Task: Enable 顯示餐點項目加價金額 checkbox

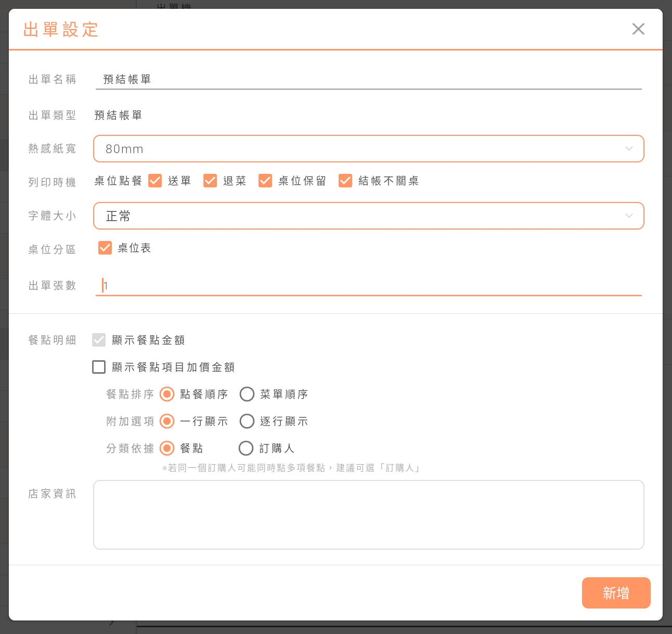Action: tap(99, 367)
